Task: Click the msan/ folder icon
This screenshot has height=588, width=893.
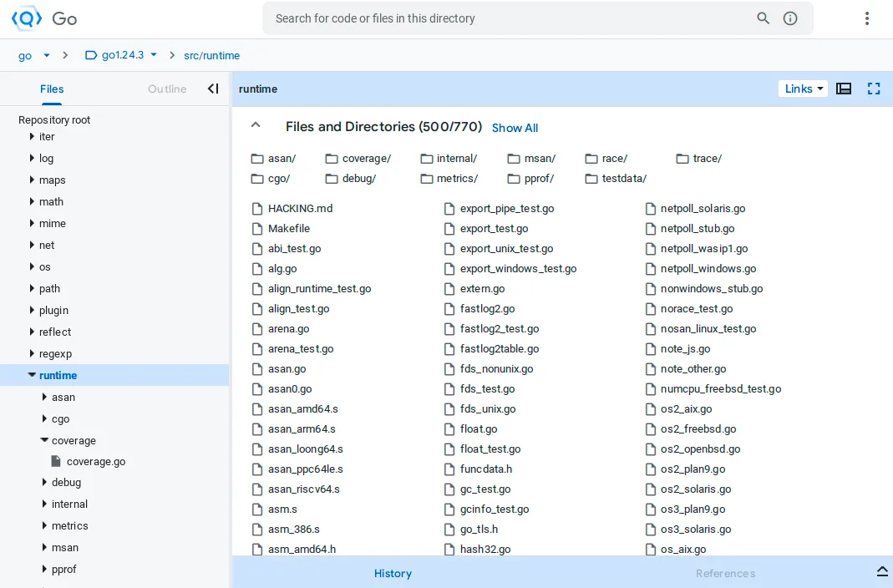Action: tap(514, 159)
